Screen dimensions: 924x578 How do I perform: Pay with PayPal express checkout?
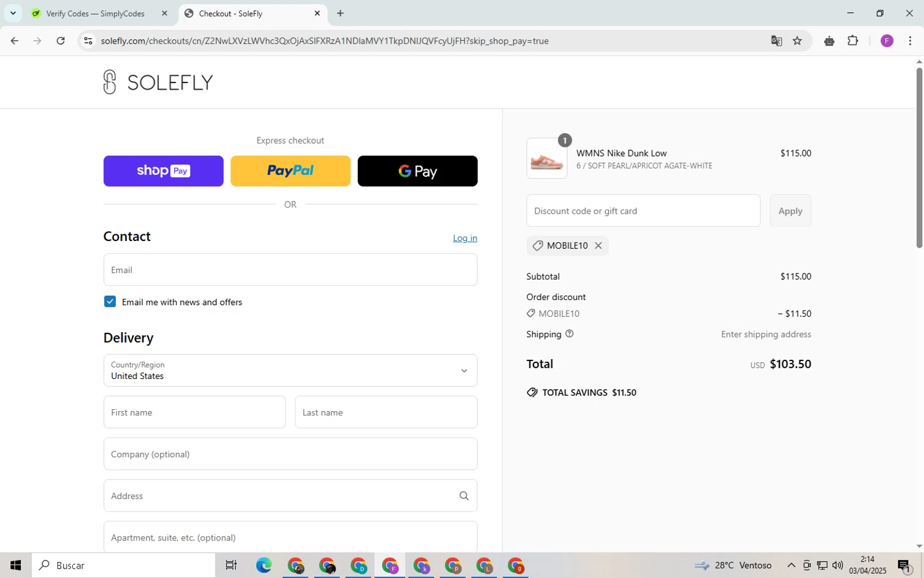[x=290, y=171]
